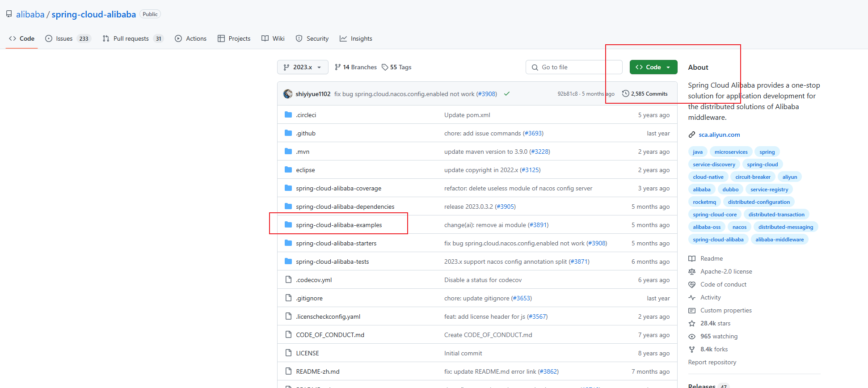Open spring-cloud-alibaba-examples folder
Screen dimensions: 868x388
339,225
